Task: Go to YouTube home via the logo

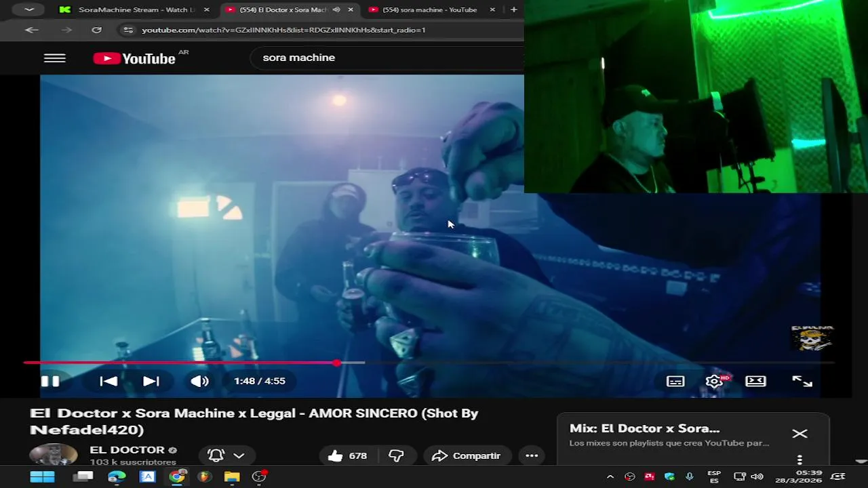Action: [x=135, y=58]
